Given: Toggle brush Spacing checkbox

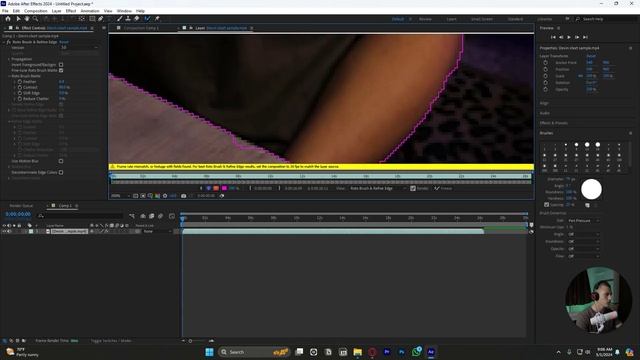Looking at the screenshot, I should [547, 204].
